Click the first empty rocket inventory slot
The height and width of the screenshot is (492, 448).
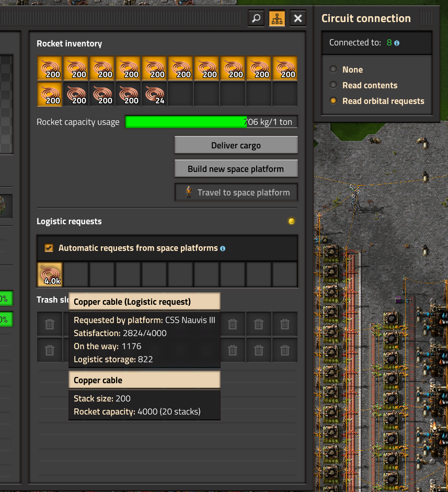tap(180, 95)
